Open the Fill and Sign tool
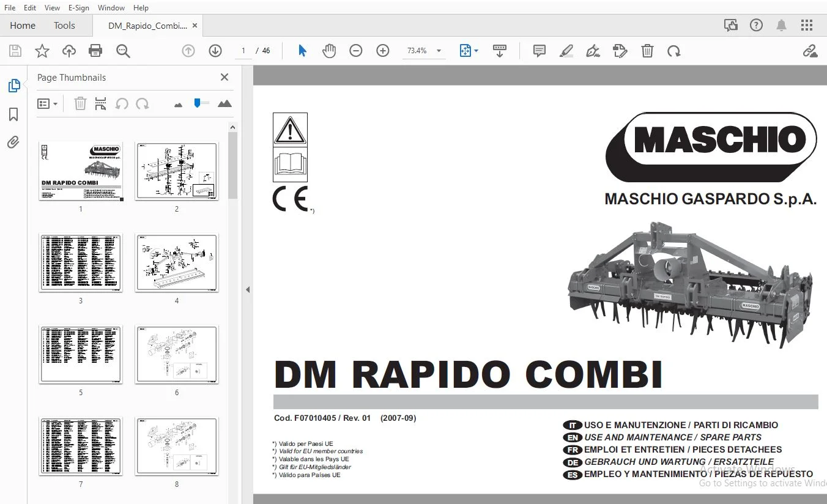827x504 pixels. click(x=593, y=51)
